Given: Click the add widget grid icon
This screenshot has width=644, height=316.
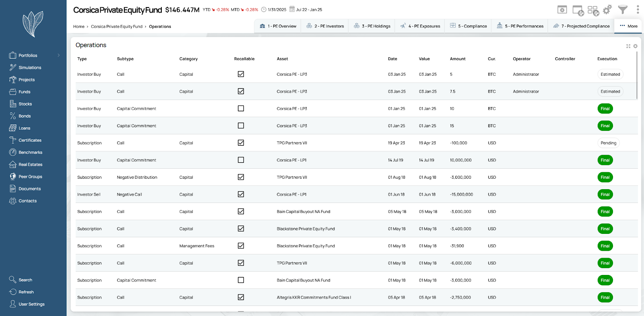Looking at the screenshot, I should pyautogui.click(x=593, y=10).
